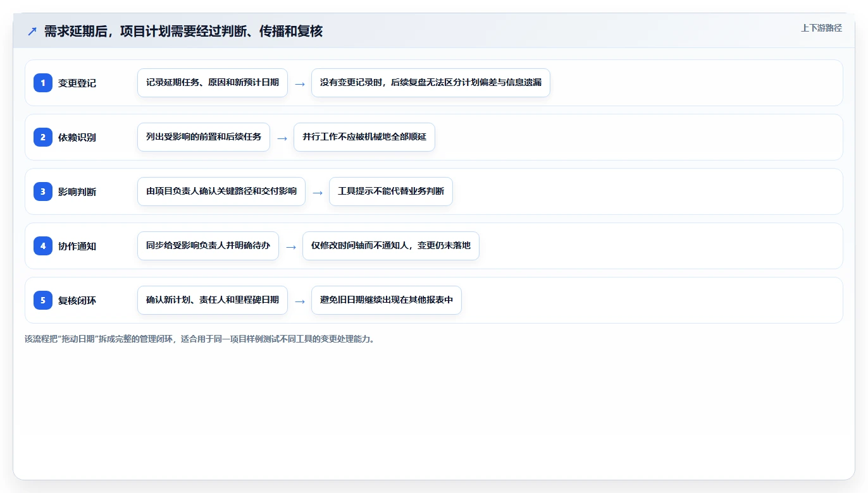Click the step 1 number badge
This screenshot has width=868, height=493.
43,83
